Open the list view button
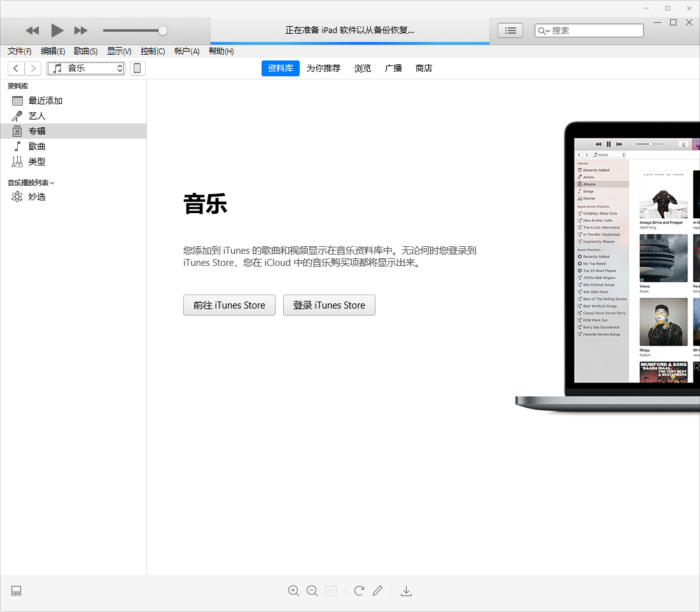 pos(510,31)
